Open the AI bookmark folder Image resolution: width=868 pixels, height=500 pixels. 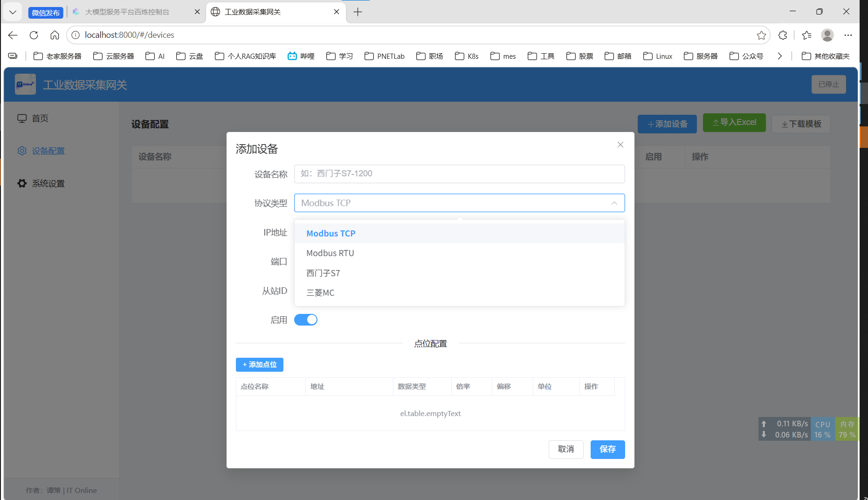[155, 56]
